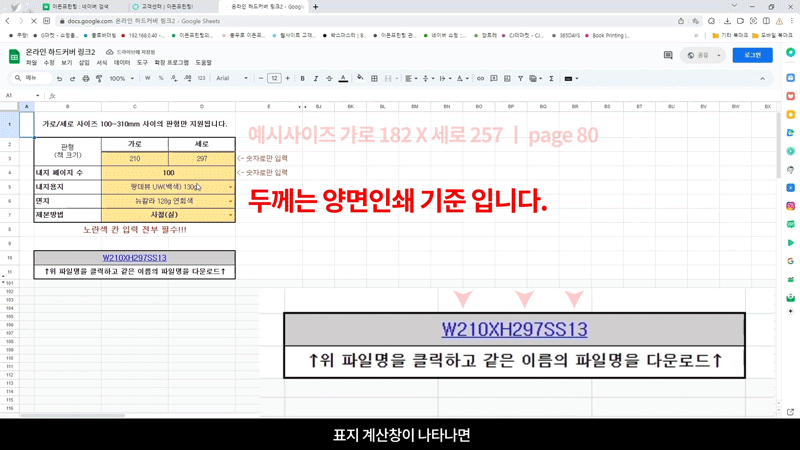Expand the 내지용지 paper dropdown
The image size is (800, 450).
point(230,187)
